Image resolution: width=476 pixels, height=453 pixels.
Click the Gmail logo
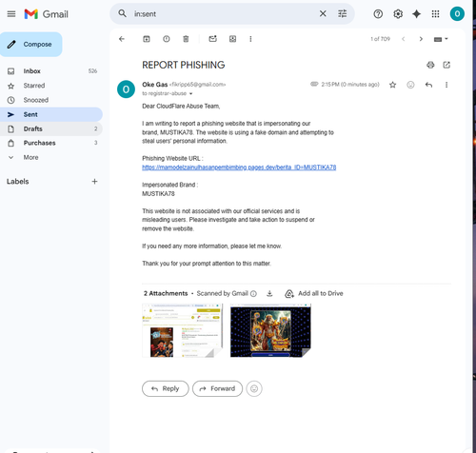coord(47,14)
